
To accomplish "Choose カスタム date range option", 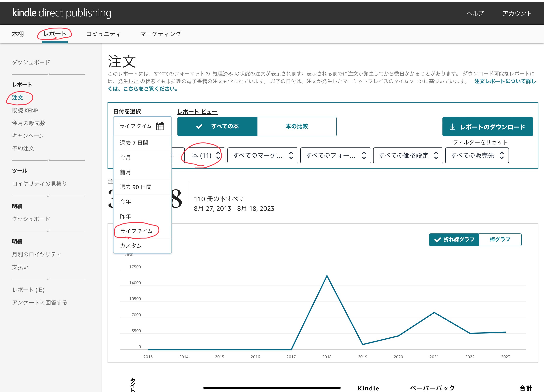I will coord(131,246).
